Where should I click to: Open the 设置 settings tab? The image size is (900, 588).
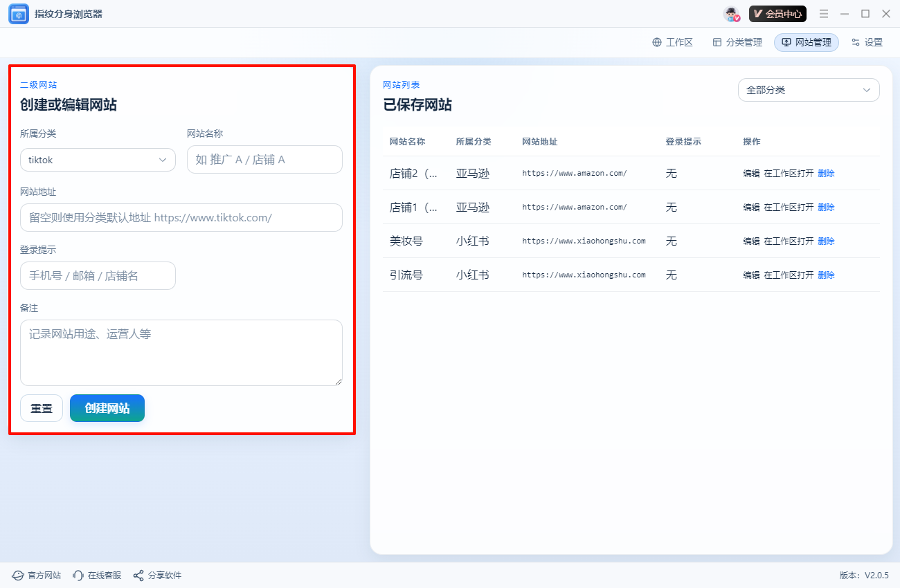pos(867,42)
